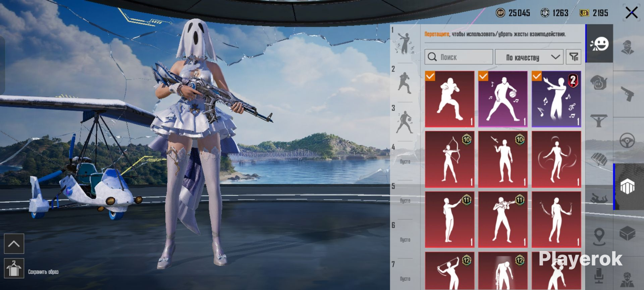Click the filter funnel icon

tap(574, 57)
